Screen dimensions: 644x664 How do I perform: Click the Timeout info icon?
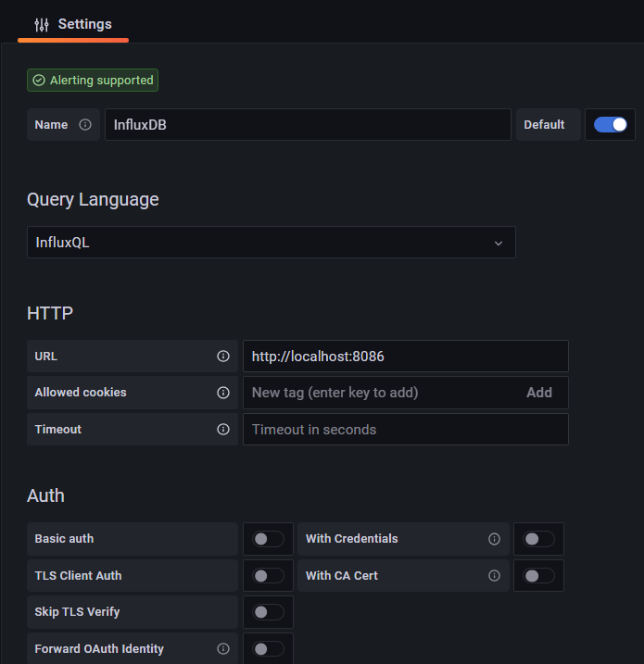223,430
